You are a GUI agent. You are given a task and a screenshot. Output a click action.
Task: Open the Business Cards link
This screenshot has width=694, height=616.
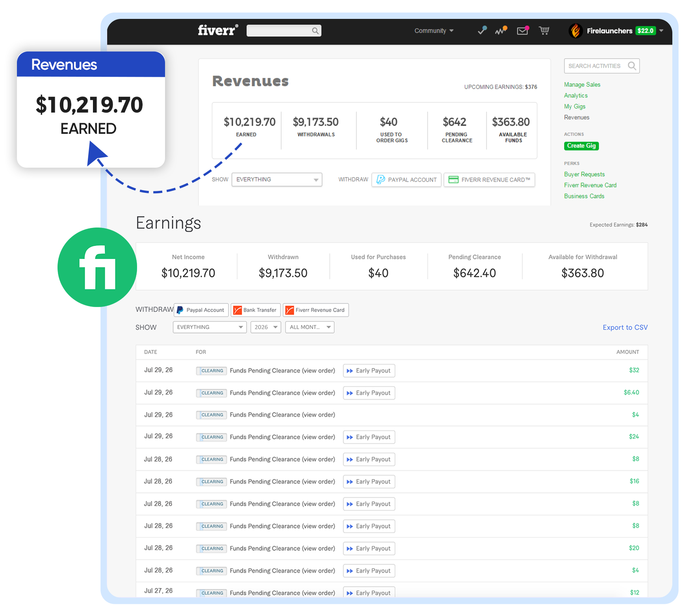584,196
